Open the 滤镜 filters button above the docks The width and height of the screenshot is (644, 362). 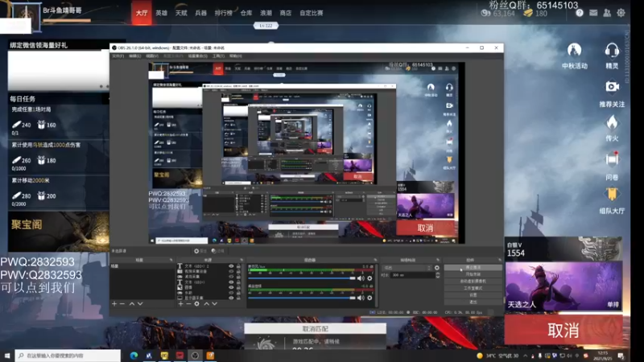point(217,251)
